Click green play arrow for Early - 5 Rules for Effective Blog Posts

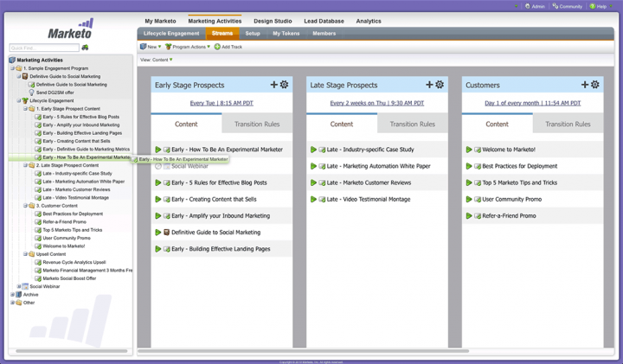(158, 182)
